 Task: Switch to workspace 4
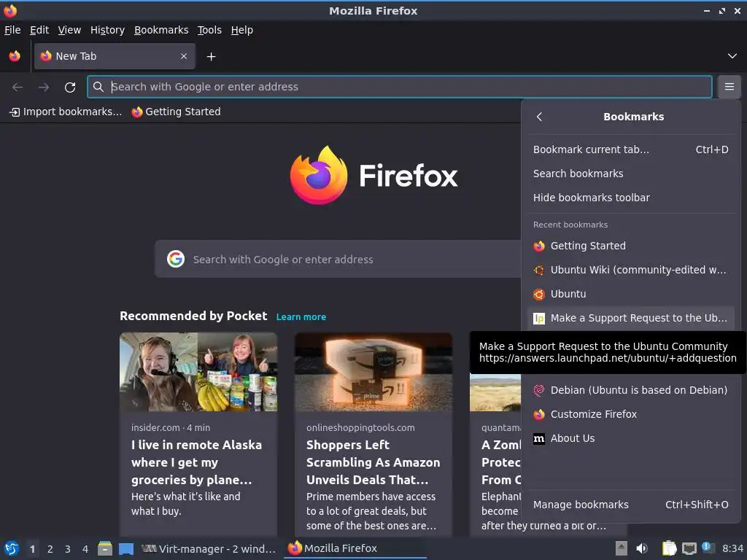click(85, 549)
